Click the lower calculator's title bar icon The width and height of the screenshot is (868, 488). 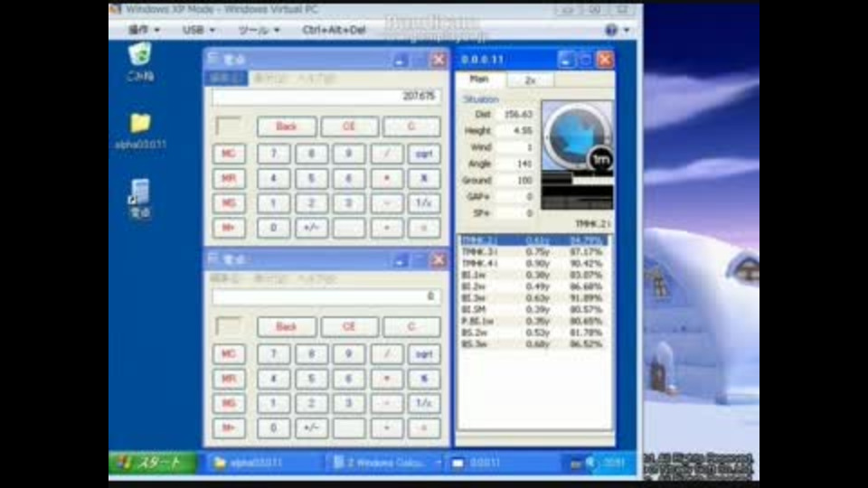pos(213,259)
